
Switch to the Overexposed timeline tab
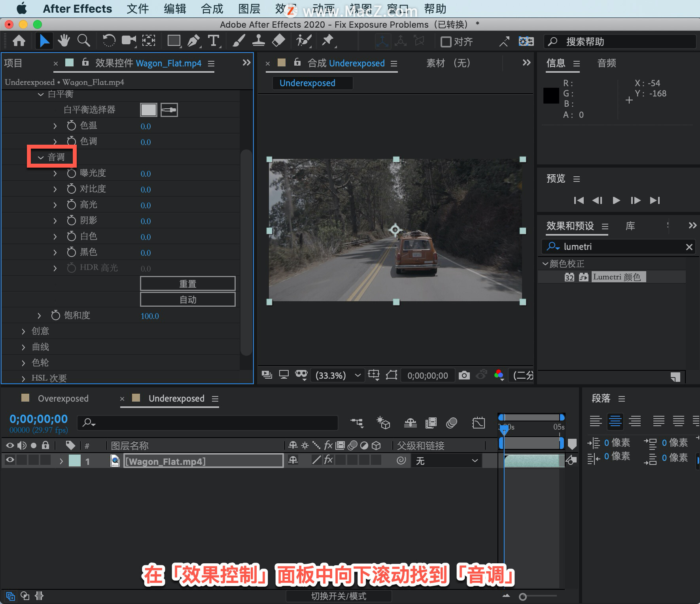pyautogui.click(x=63, y=398)
